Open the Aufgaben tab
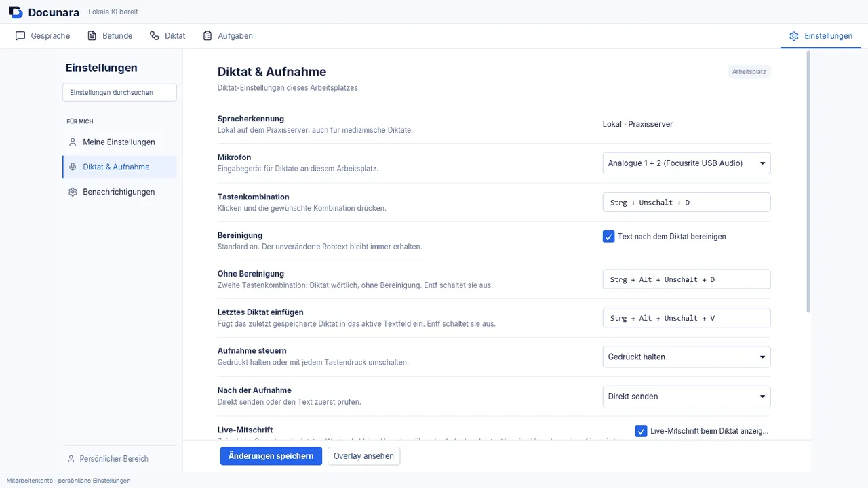This screenshot has height=488, width=868. [228, 36]
